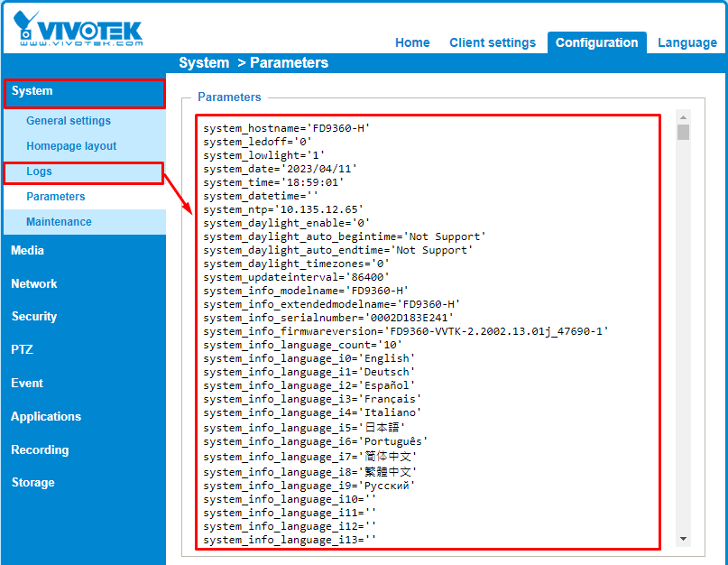
Task: Open General settings page
Action: (x=69, y=121)
